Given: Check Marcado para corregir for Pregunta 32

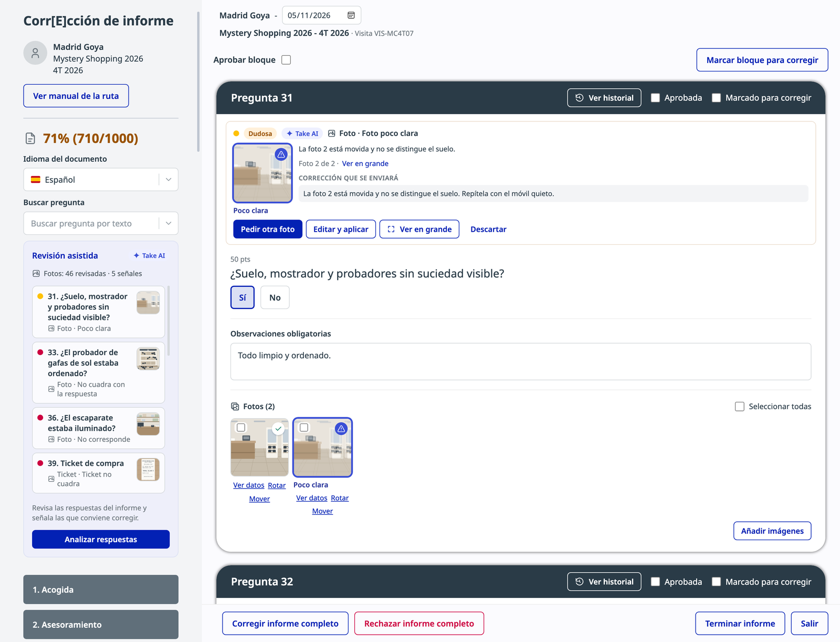Looking at the screenshot, I should (716, 582).
